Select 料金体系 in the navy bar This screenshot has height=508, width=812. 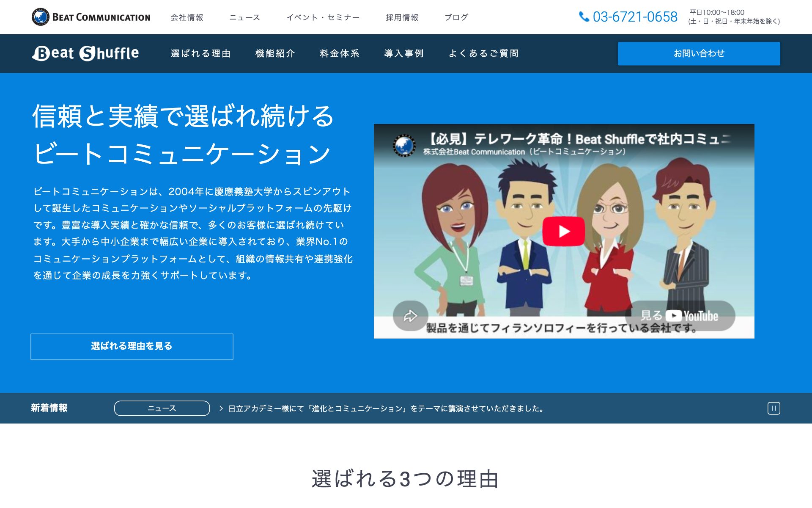340,53
